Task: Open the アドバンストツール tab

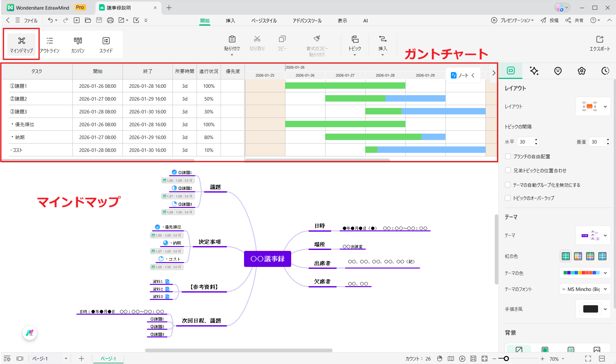Action: pyautogui.click(x=307, y=20)
